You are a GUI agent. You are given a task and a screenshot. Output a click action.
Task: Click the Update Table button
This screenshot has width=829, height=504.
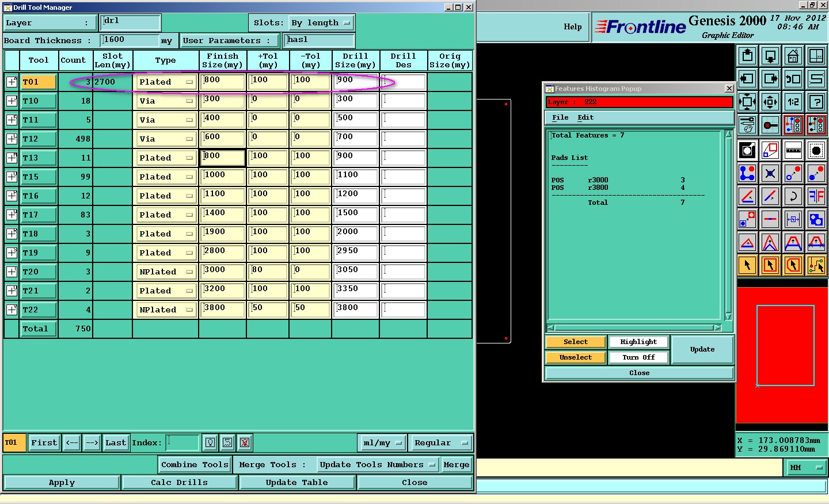coord(297,483)
